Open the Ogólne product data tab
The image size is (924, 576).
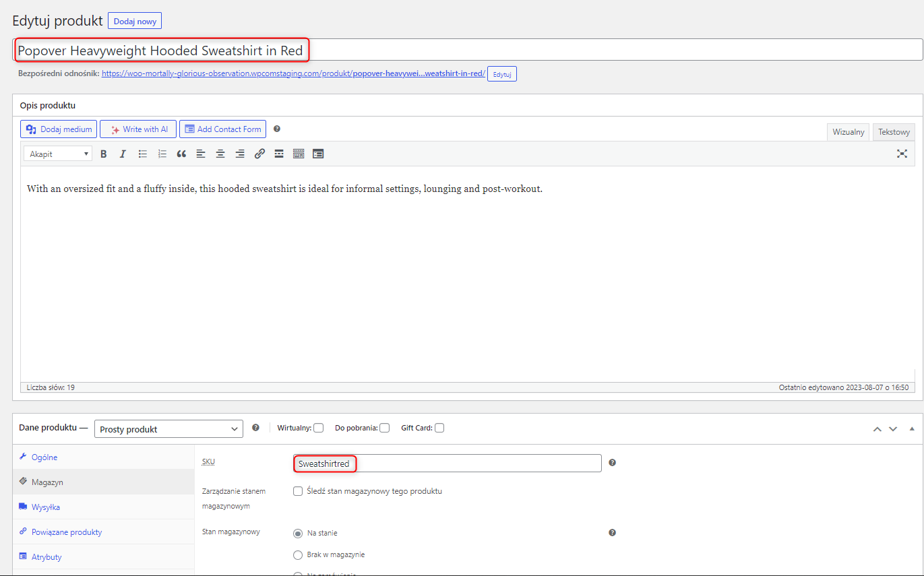[x=104, y=457]
